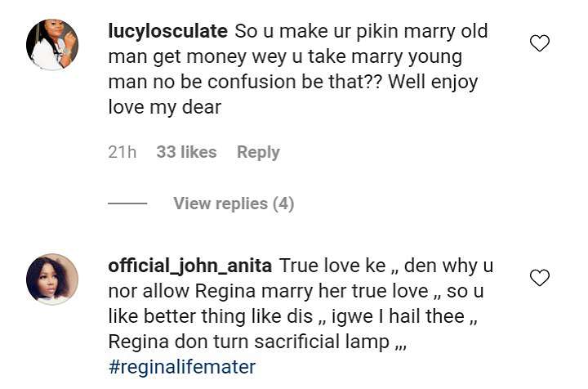The width and height of the screenshot is (588, 389).
Task: Go to official_john_anita's username link
Action: pyautogui.click(x=189, y=266)
